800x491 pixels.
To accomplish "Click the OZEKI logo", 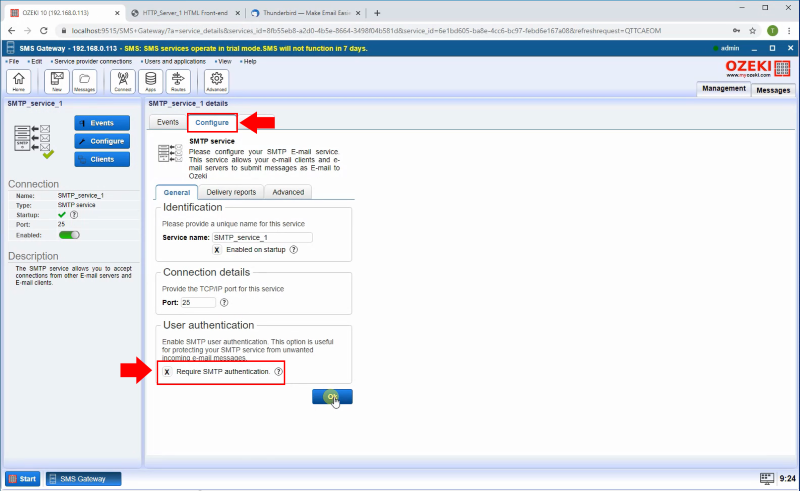I will pyautogui.click(x=758, y=68).
